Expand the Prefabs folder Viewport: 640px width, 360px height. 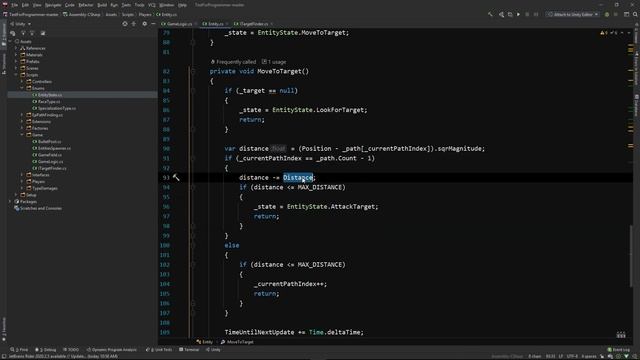16,62
